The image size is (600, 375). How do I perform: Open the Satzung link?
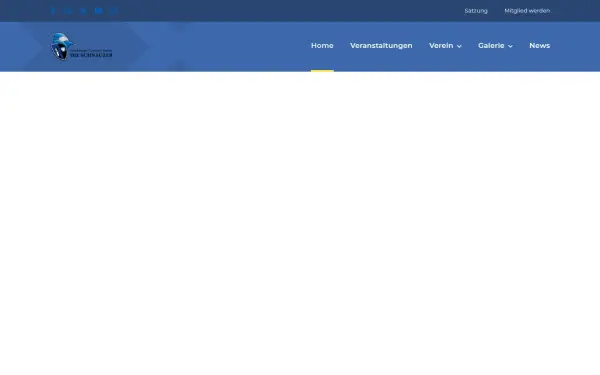point(476,11)
